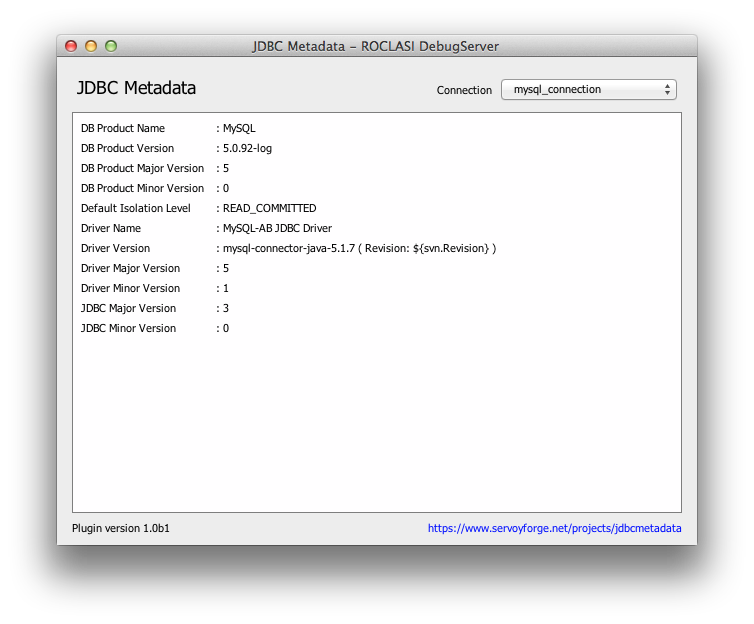Zoom window with the green button
754x624 pixels.
pyautogui.click(x=111, y=46)
